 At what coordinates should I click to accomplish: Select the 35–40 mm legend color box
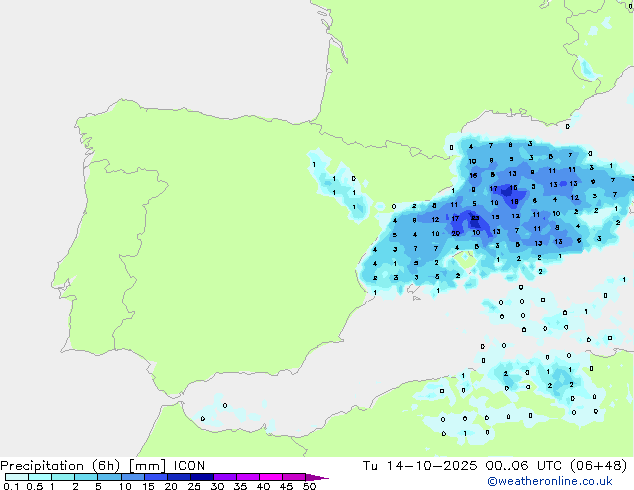[247, 477]
